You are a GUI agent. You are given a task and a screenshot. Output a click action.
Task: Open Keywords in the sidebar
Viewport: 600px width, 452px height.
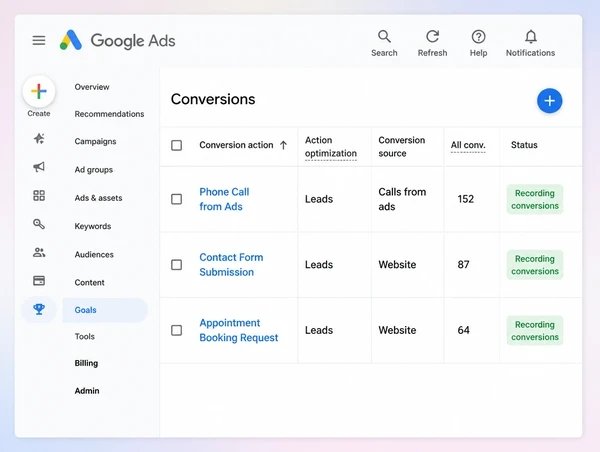click(93, 226)
